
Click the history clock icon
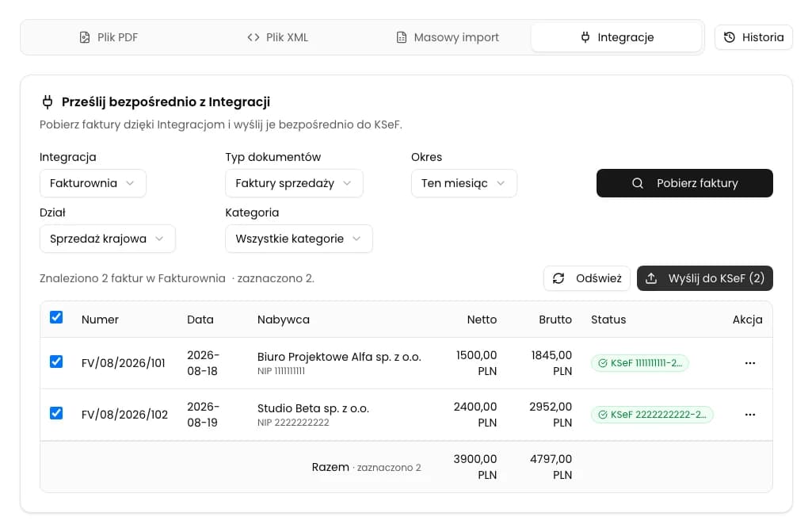point(729,37)
